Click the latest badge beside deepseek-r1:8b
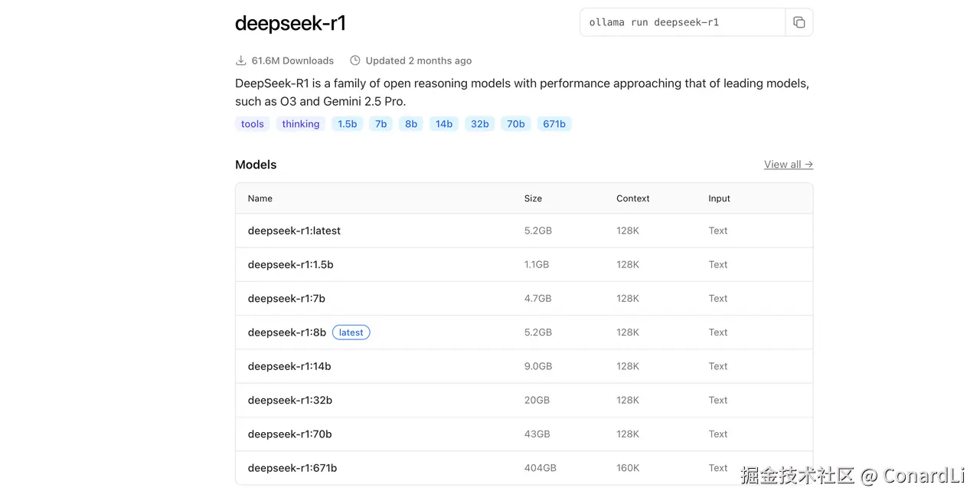The width and height of the screenshot is (980, 501). [351, 332]
